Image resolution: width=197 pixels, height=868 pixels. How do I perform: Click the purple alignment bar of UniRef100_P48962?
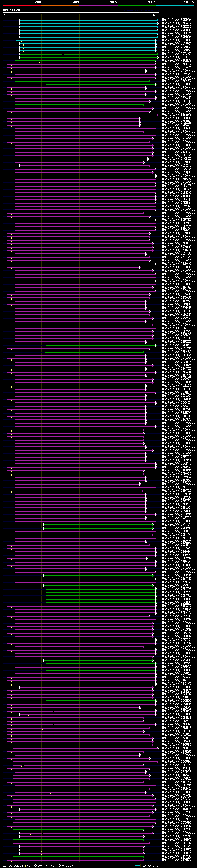coord(81,481)
